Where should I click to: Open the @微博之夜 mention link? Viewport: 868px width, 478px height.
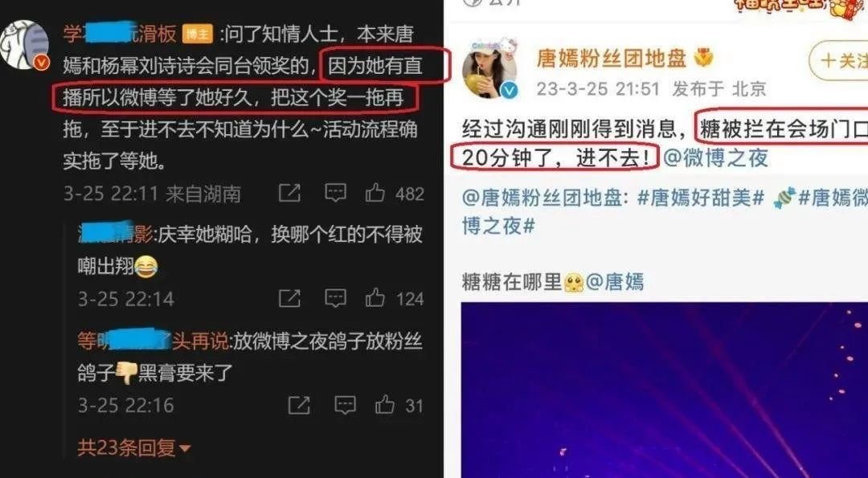click(x=715, y=158)
